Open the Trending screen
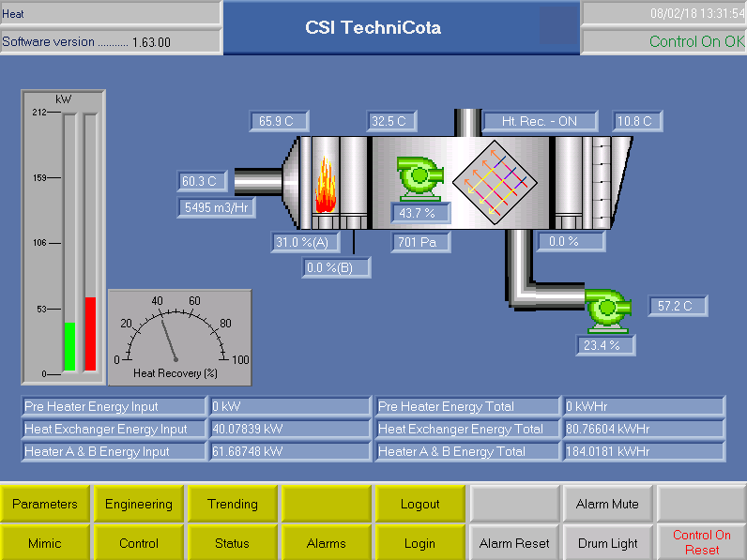The width and height of the screenshot is (747, 560). [x=233, y=504]
